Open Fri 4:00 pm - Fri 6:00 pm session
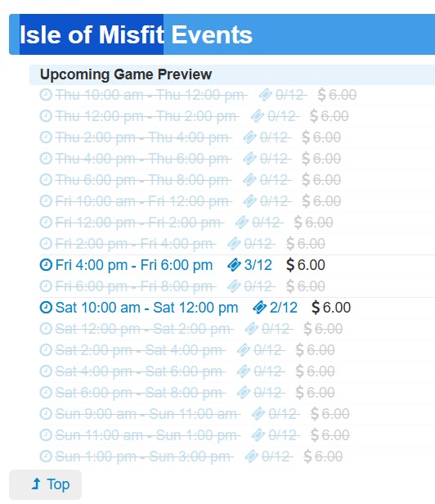Viewport: 435px width, 504px height. point(134,265)
